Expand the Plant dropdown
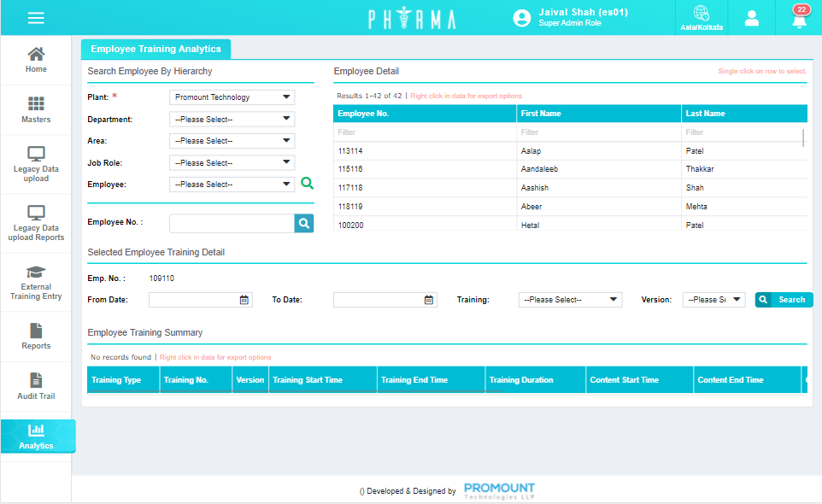Viewport: 822px width, 504px height. click(232, 97)
